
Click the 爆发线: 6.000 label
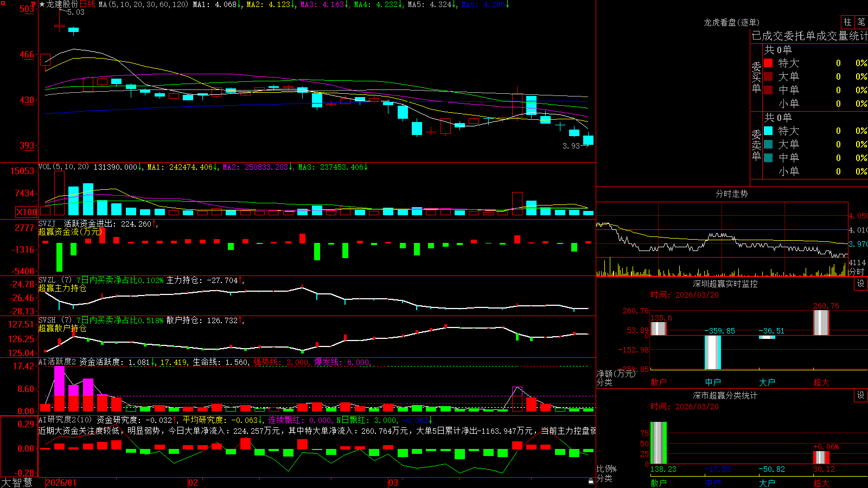(342, 362)
